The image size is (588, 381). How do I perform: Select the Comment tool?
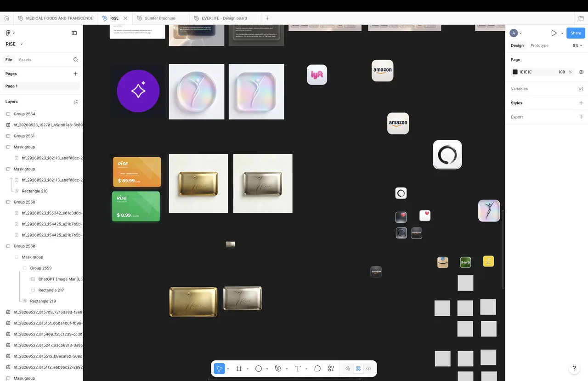coord(317,369)
